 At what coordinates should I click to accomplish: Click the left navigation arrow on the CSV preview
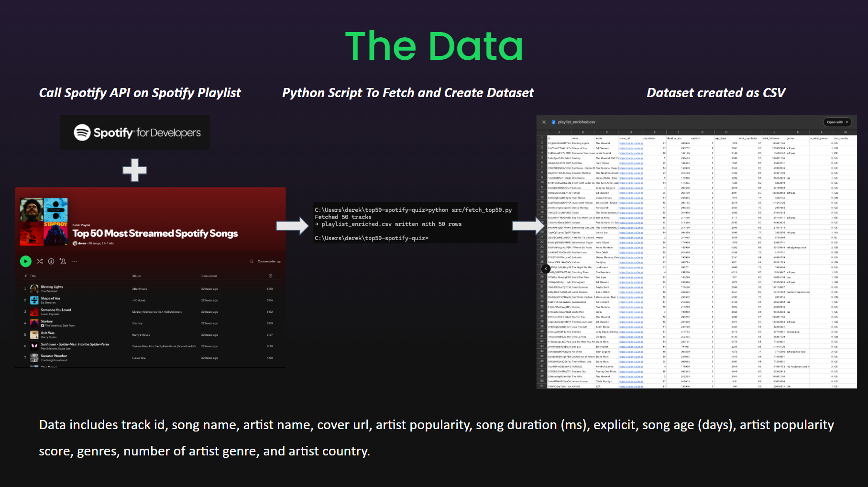coord(545,269)
